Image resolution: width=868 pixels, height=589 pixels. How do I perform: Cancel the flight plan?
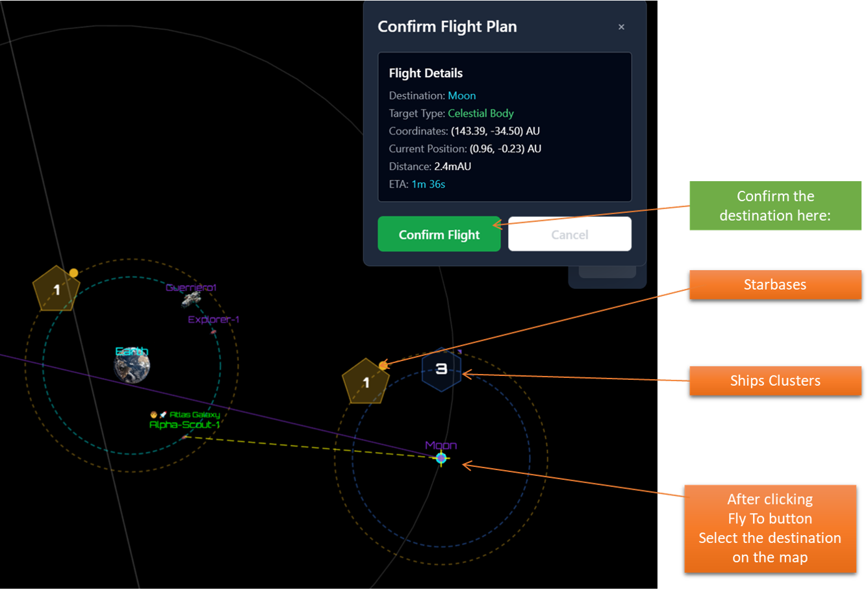569,234
